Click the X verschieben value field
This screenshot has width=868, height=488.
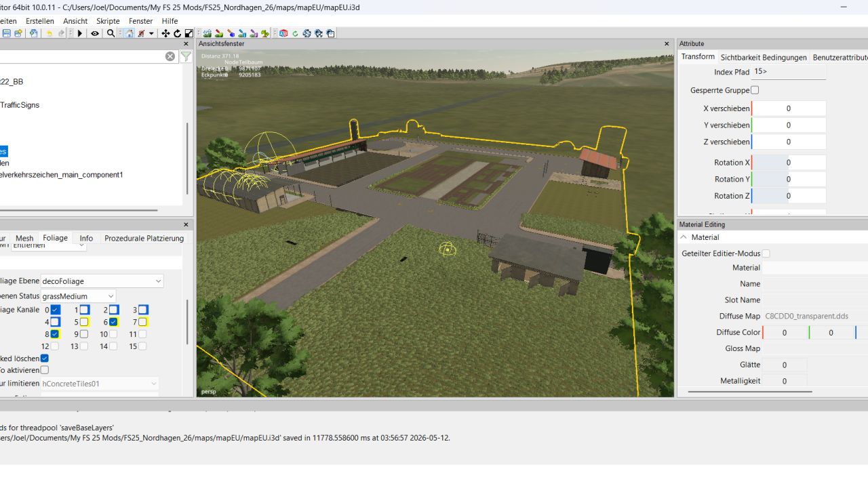pos(789,108)
